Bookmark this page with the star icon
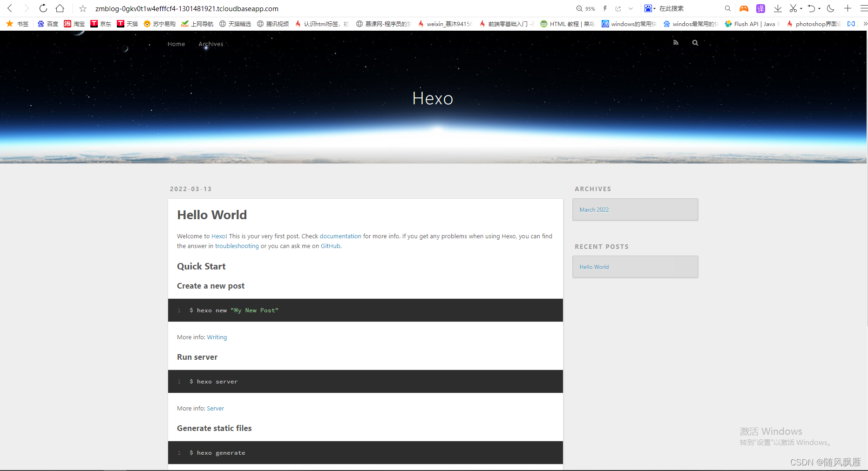This screenshot has height=471, width=868. pyautogui.click(x=83, y=8)
